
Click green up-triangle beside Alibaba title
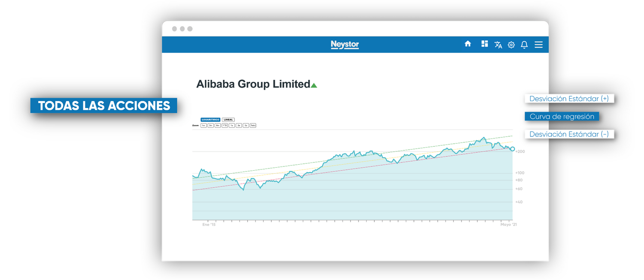click(314, 85)
